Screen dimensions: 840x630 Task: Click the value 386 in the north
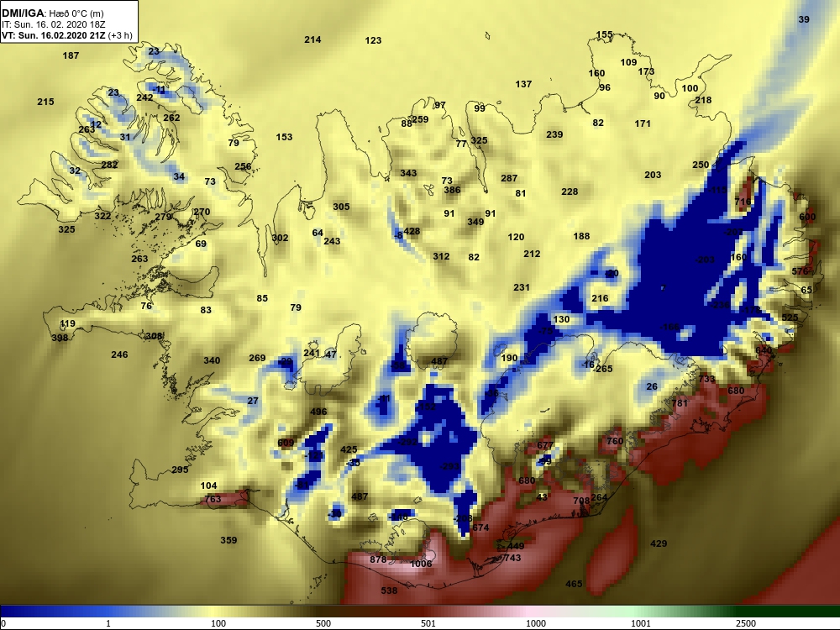452,190
